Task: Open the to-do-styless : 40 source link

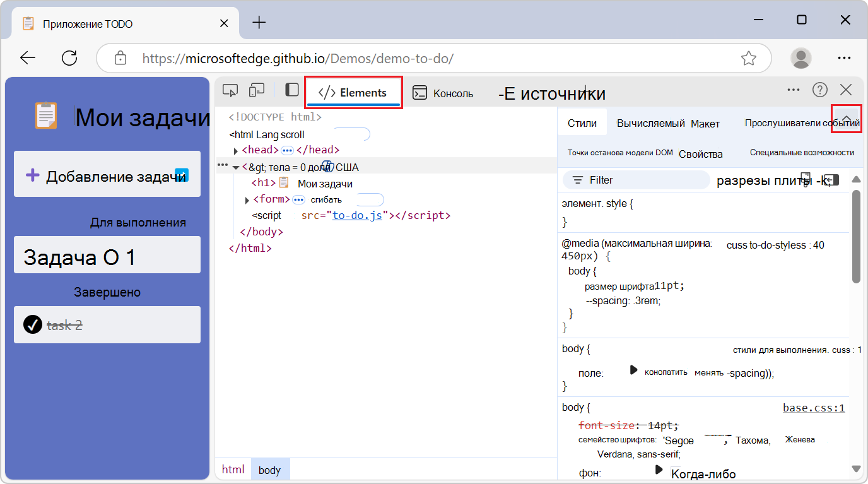Action: click(775, 245)
